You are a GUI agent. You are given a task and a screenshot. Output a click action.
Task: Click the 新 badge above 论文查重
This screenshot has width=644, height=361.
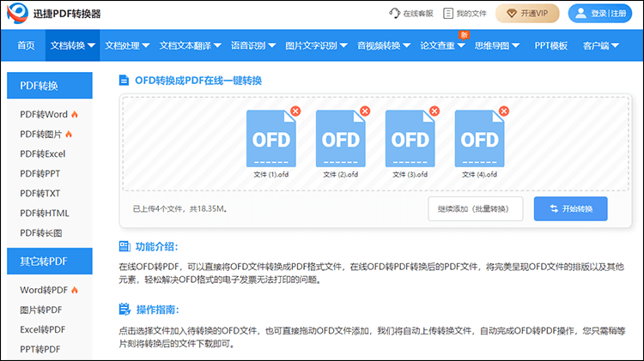coord(464,35)
